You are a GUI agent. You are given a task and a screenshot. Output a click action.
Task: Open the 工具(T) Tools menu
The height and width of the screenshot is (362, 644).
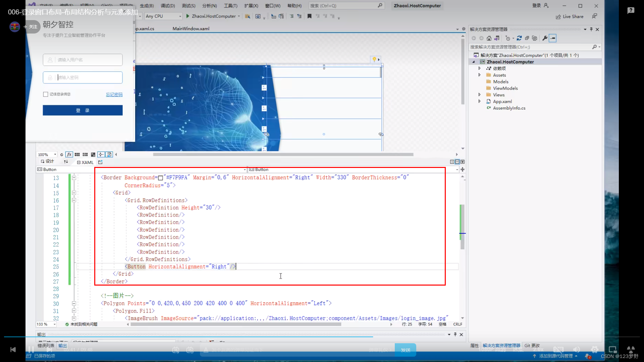pos(230,6)
